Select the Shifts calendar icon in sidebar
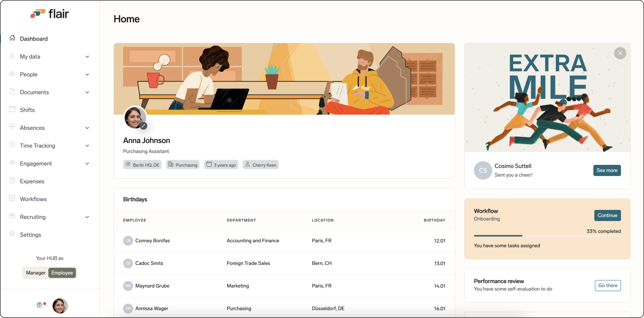Viewport: 644px width, 318px height. pyautogui.click(x=12, y=110)
